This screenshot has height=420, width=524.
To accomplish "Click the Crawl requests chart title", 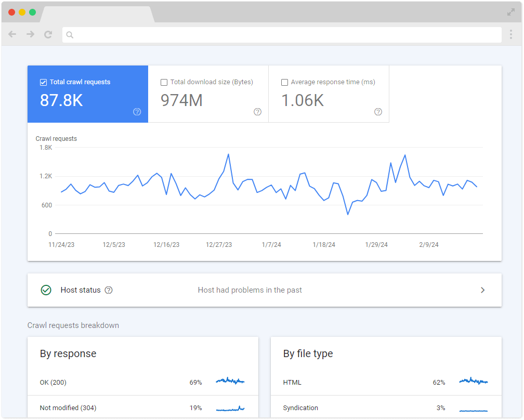I will pyautogui.click(x=56, y=139).
